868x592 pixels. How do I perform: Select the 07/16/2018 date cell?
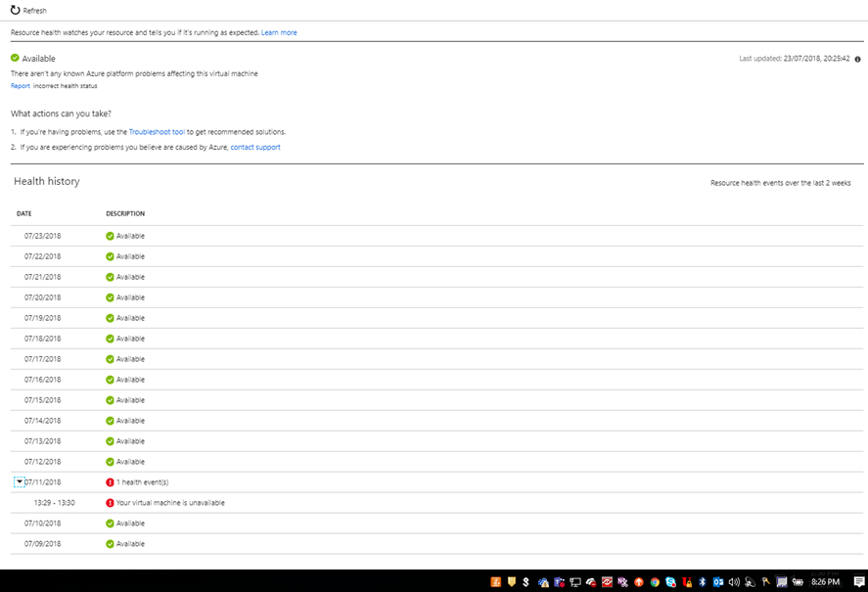[43, 380]
